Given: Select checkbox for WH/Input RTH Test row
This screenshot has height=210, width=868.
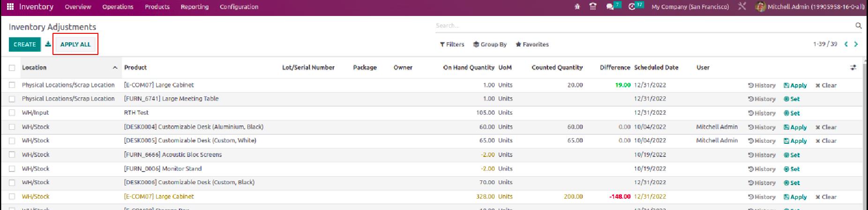Looking at the screenshot, I should click(x=12, y=113).
